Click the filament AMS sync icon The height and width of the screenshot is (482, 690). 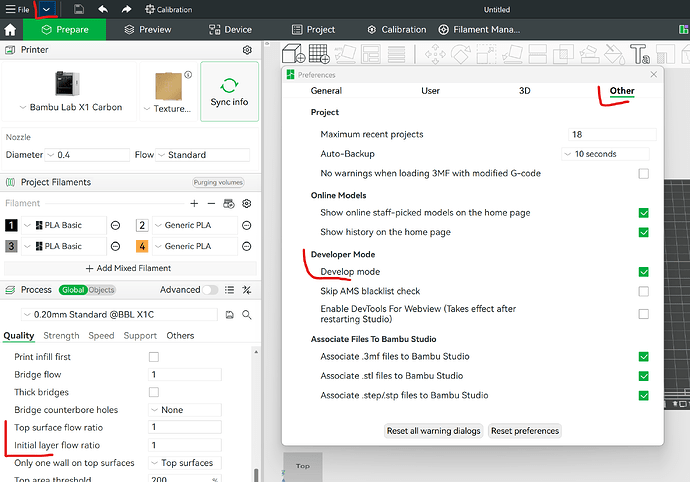coord(229,203)
